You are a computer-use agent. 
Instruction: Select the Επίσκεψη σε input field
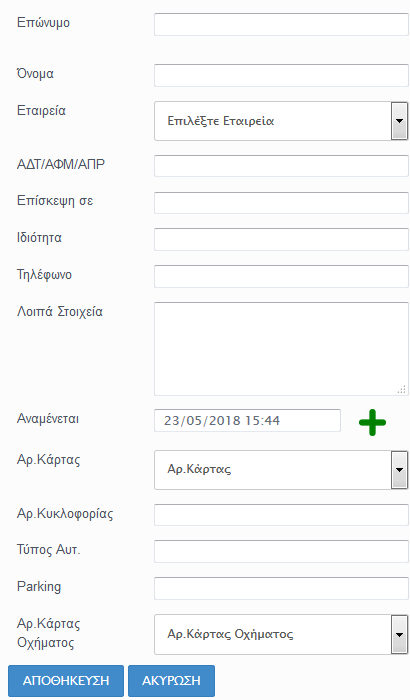pyautogui.click(x=281, y=203)
